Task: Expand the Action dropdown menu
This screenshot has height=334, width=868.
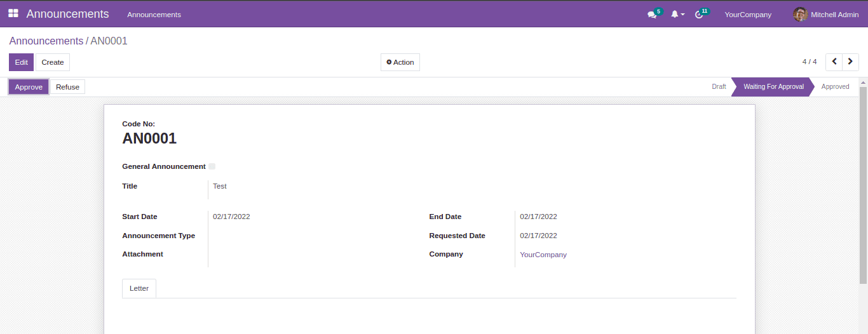Action: click(x=400, y=62)
